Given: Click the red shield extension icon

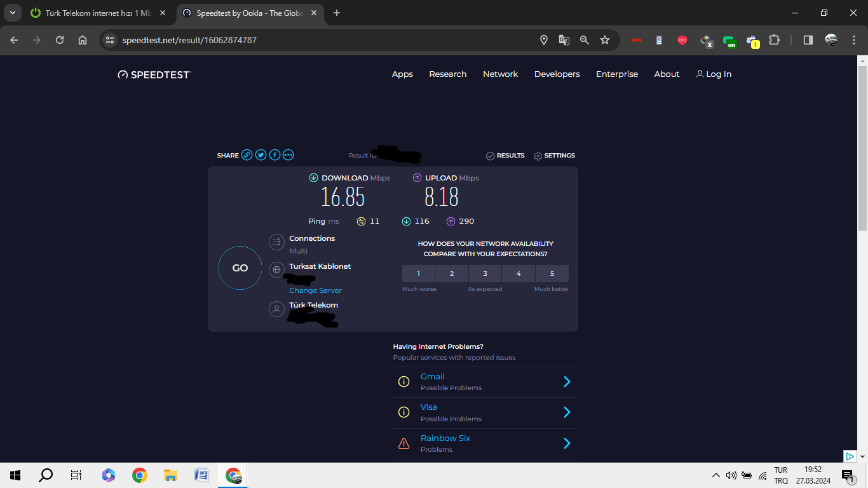Looking at the screenshot, I should coord(682,40).
